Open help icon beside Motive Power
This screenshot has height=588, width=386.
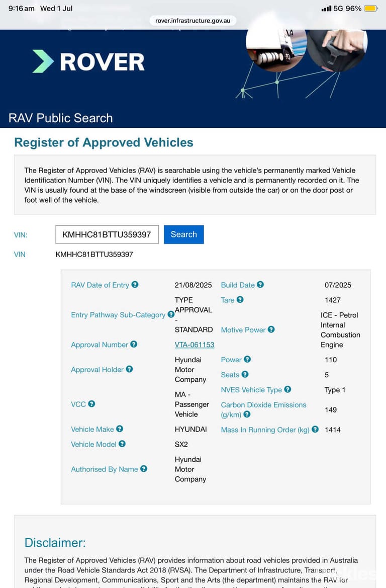pos(271,329)
